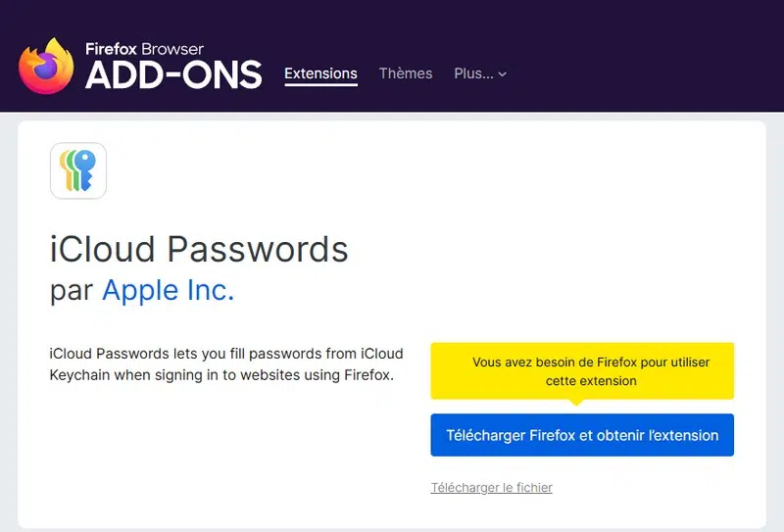This screenshot has height=532, width=784.
Task: Click the Télécharger le fichier link
Action: pyautogui.click(x=492, y=487)
